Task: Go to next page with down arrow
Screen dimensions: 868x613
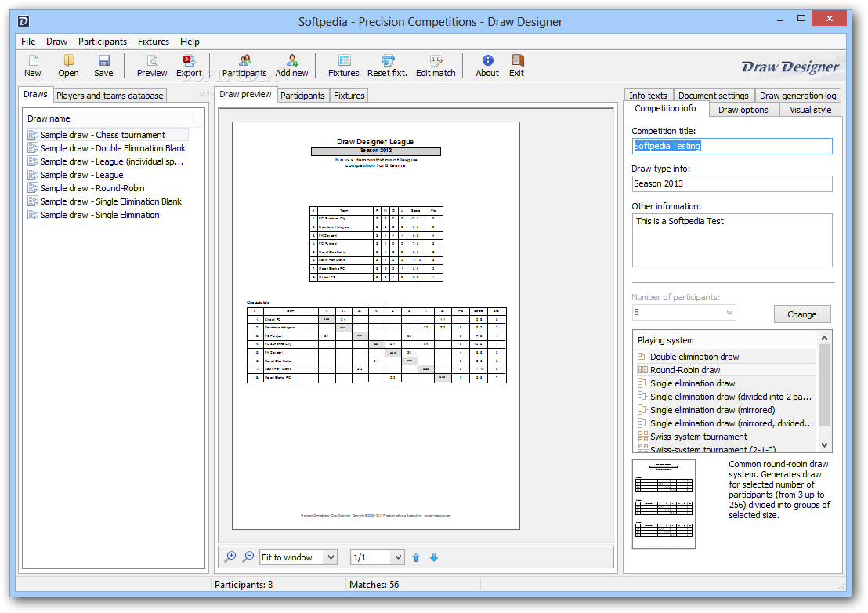Action: pyautogui.click(x=434, y=557)
